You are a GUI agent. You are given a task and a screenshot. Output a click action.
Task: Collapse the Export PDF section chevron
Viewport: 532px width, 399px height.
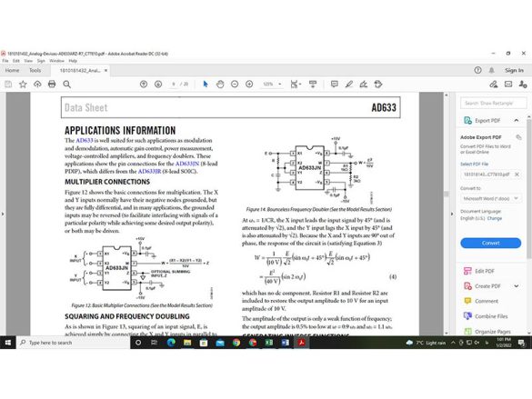[x=516, y=120]
